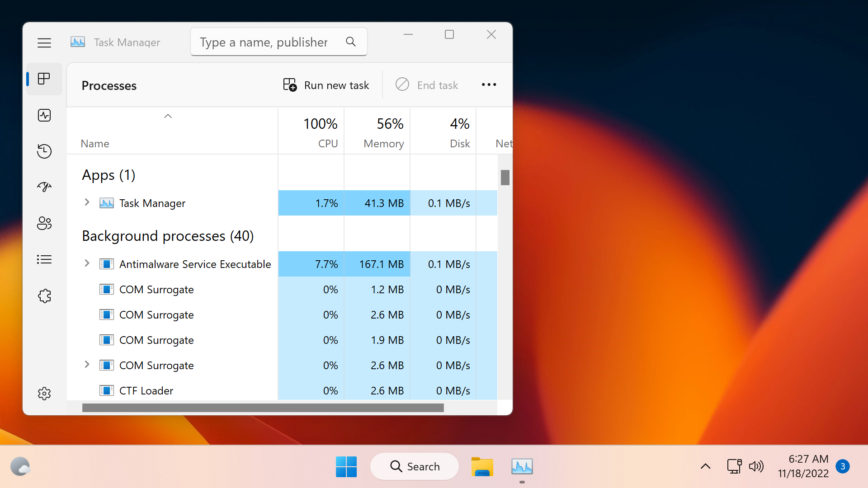Open the App history page in sidebar
868x488 pixels.
[x=44, y=151]
